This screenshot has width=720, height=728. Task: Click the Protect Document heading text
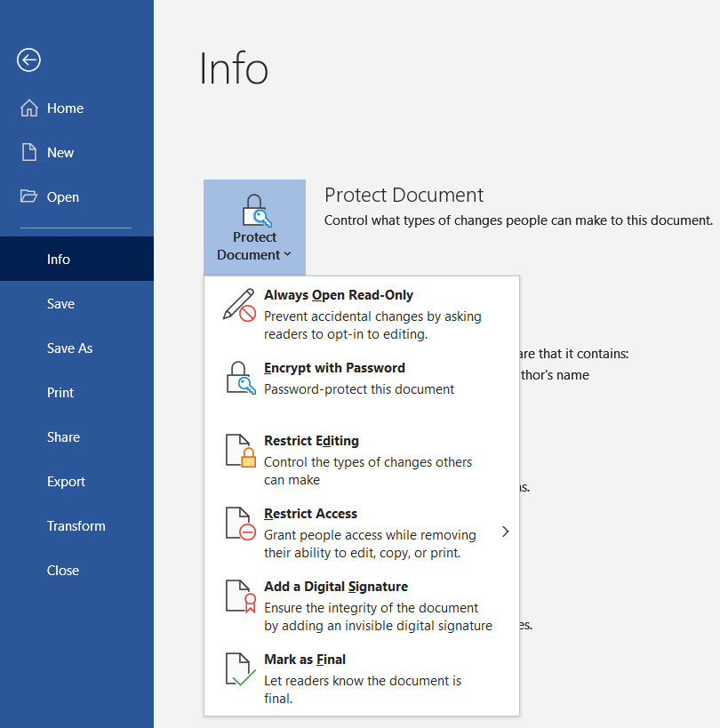point(404,195)
